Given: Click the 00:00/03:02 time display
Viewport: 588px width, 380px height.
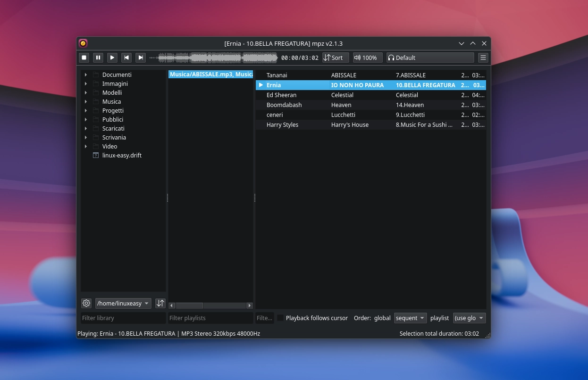Looking at the screenshot, I should click(300, 58).
